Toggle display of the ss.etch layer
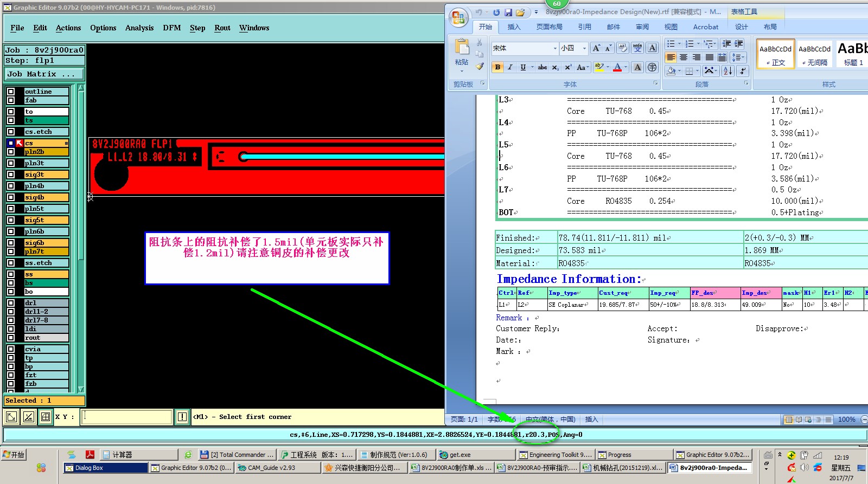The height and width of the screenshot is (484, 868). (11, 263)
